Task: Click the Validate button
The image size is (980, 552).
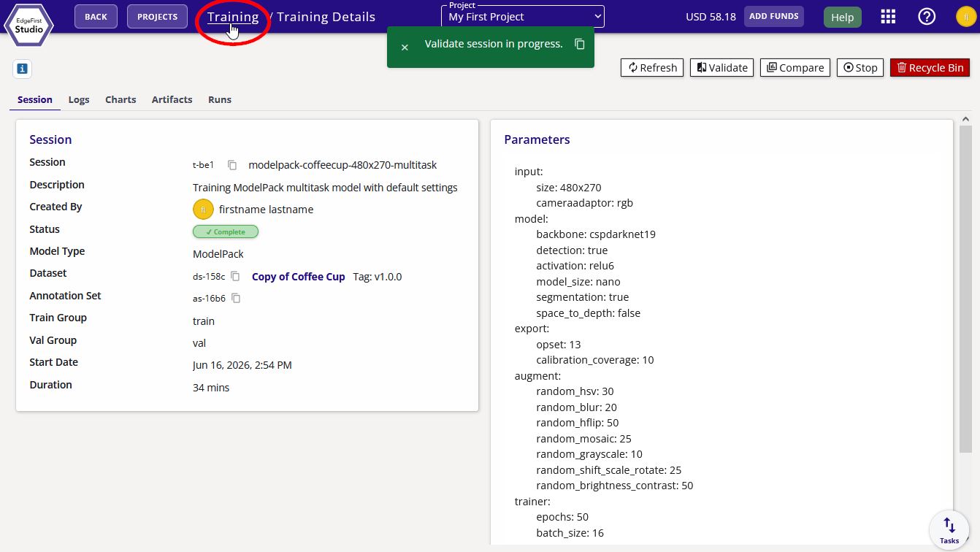Action: tap(721, 67)
